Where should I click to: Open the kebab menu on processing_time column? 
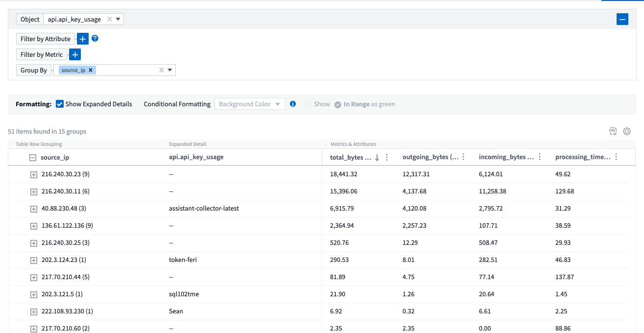pyautogui.click(x=616, y=157)
